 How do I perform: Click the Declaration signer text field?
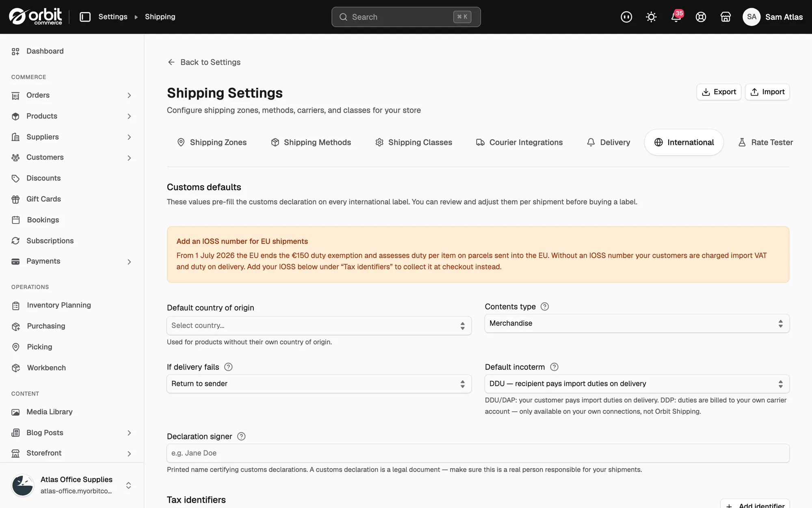[478, 453]
